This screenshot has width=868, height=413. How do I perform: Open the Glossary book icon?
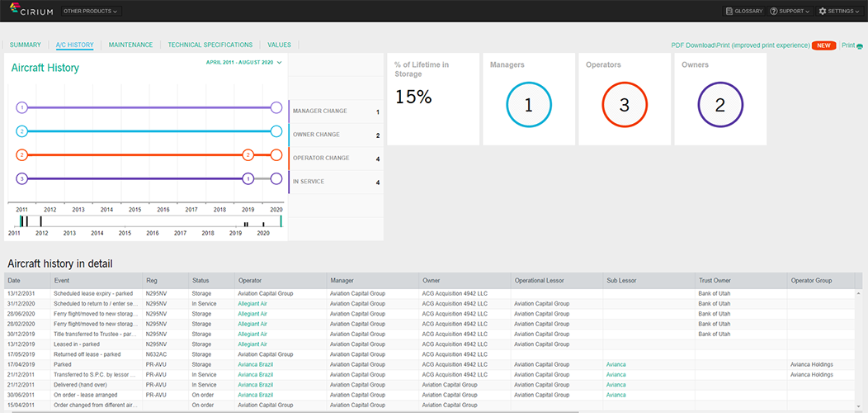(729, 11)
